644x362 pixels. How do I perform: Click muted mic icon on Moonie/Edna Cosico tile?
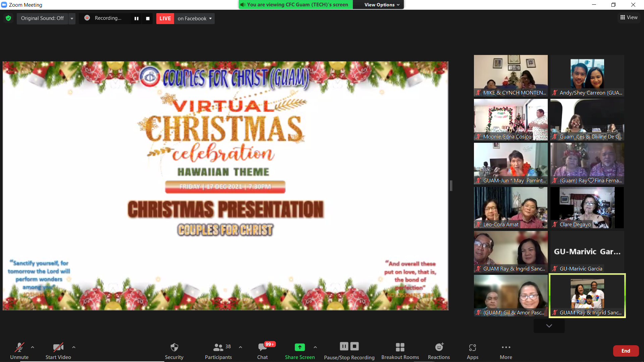click(478, 137)
